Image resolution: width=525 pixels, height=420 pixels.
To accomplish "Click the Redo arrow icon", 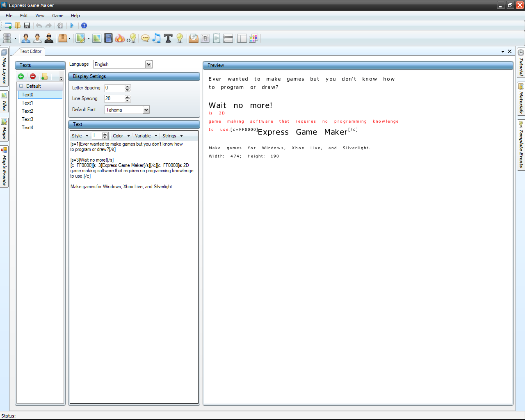I will coord(48,25).
